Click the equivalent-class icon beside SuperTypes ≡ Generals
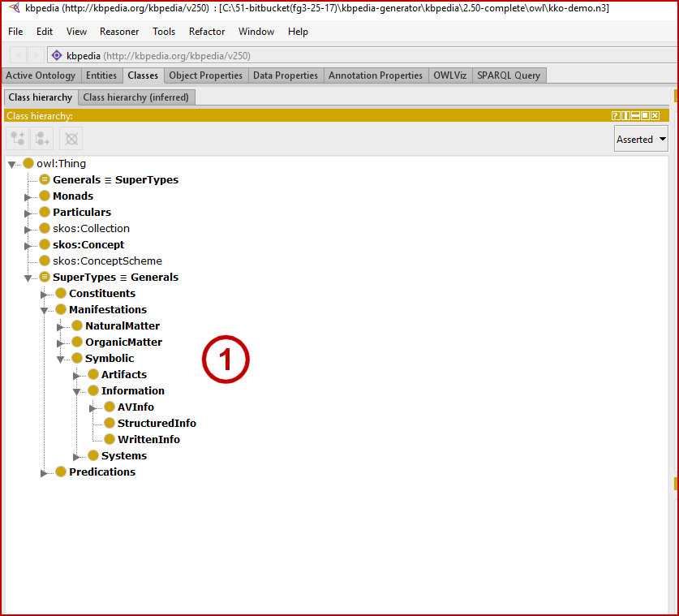Screen dimensions: 679x616 (x=45, y=277)
